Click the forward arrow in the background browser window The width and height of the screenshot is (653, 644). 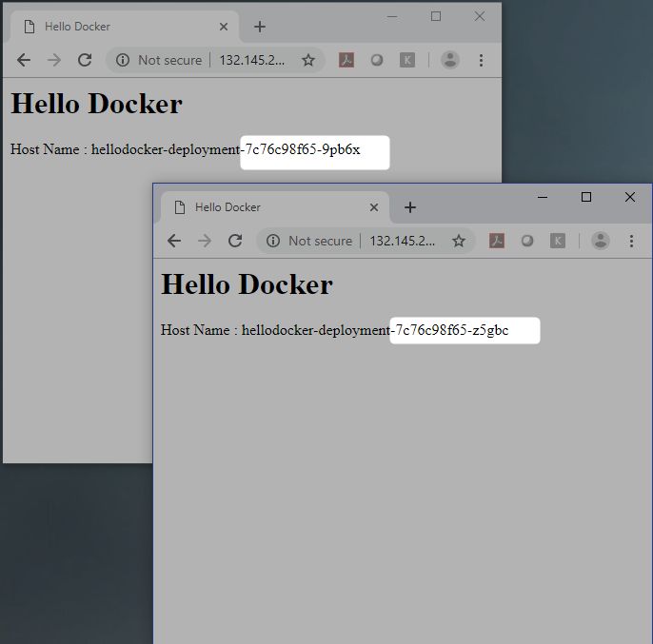pyautogui.click(x=54, y=60)
